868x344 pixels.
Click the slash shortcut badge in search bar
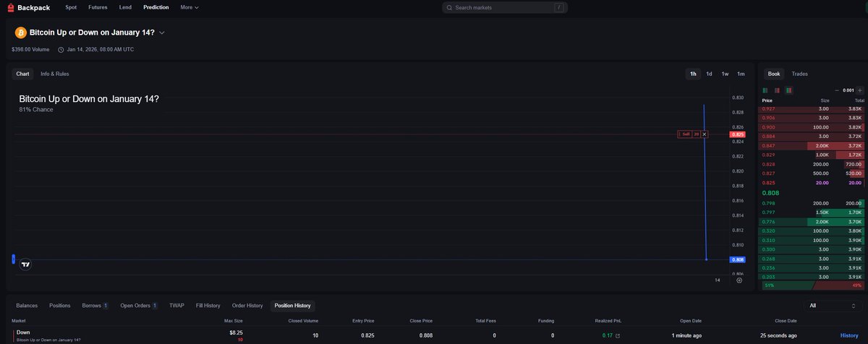coord(559,7)
